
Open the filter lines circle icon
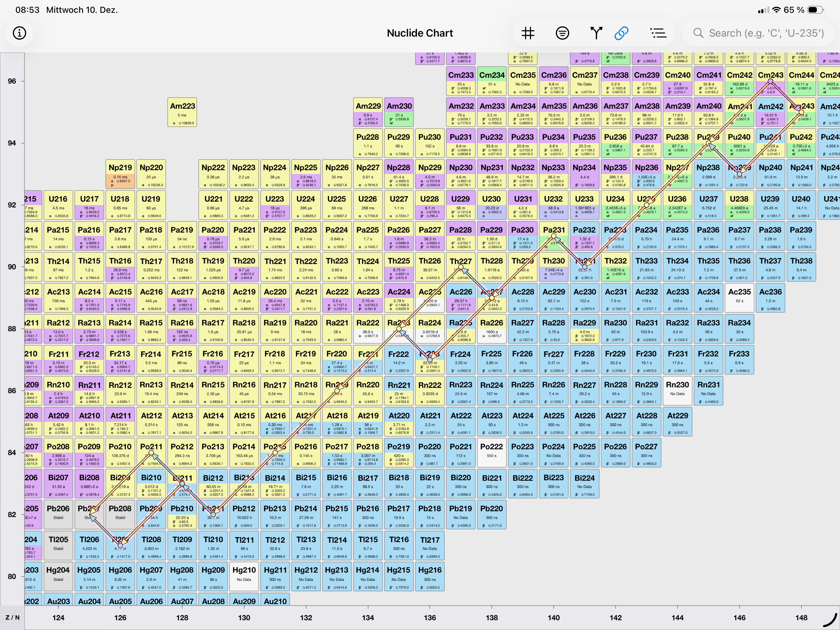[562, 33]
